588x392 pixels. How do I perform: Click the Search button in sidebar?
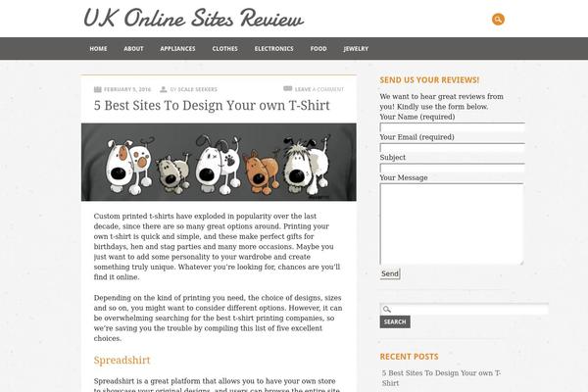pos(395,321)
